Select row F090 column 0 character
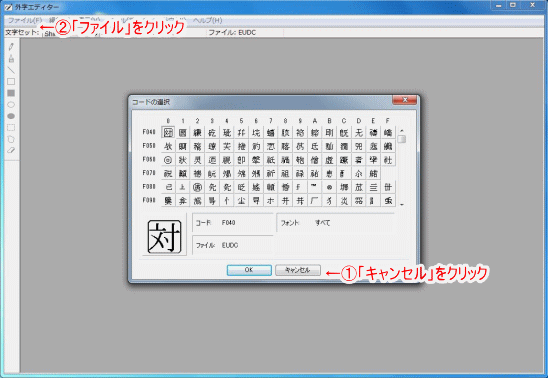This screenshot has height=378, width=548. [x=168, y=201]
